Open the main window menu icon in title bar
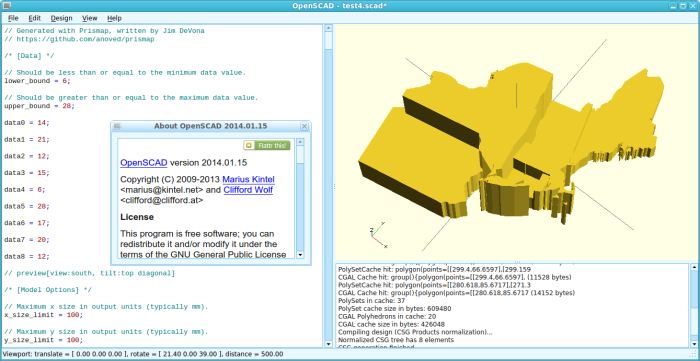The image size is (700, 361). [x=5, y=6]
